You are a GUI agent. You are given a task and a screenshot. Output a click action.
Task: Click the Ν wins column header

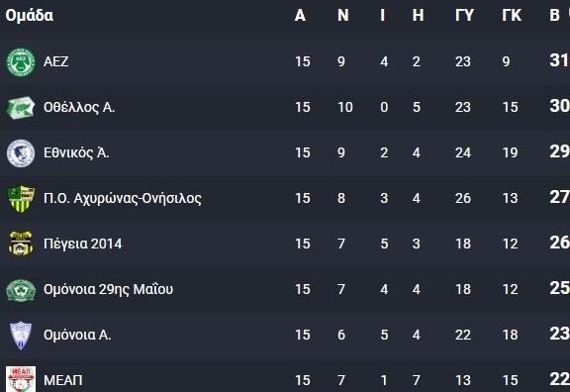342,15
